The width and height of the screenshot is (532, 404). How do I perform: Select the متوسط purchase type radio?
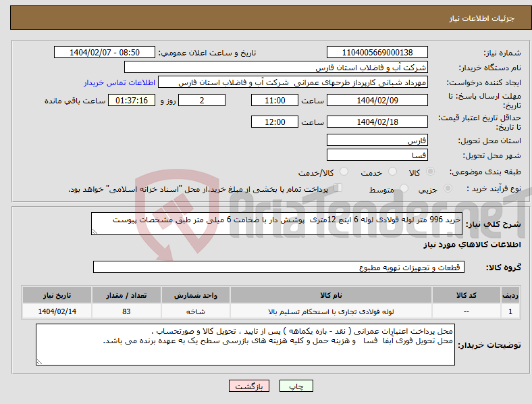pos(404,188)
